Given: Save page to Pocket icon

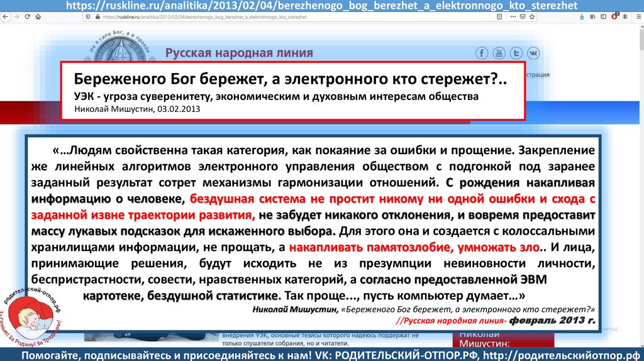Looking at the screenshot, I should click(x=523, y=17).
